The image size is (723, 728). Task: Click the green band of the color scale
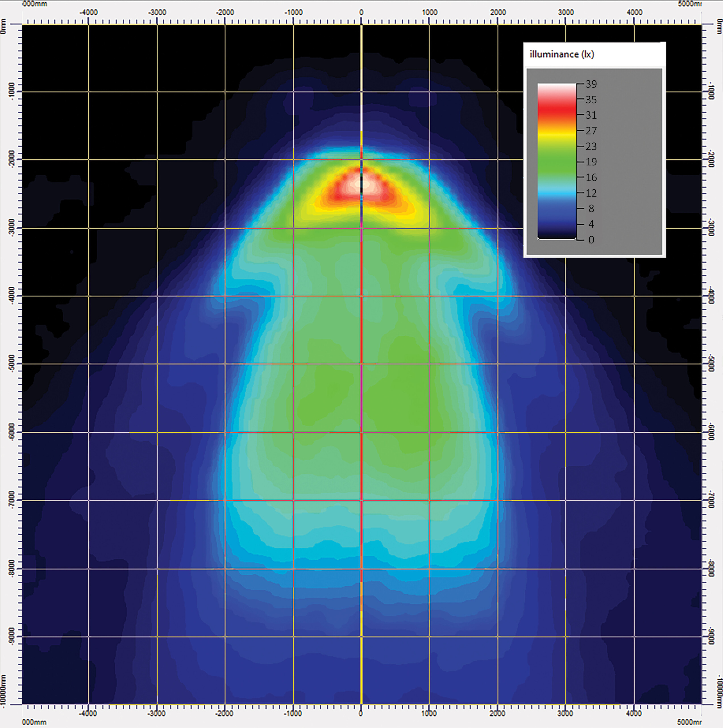point(556,163)
